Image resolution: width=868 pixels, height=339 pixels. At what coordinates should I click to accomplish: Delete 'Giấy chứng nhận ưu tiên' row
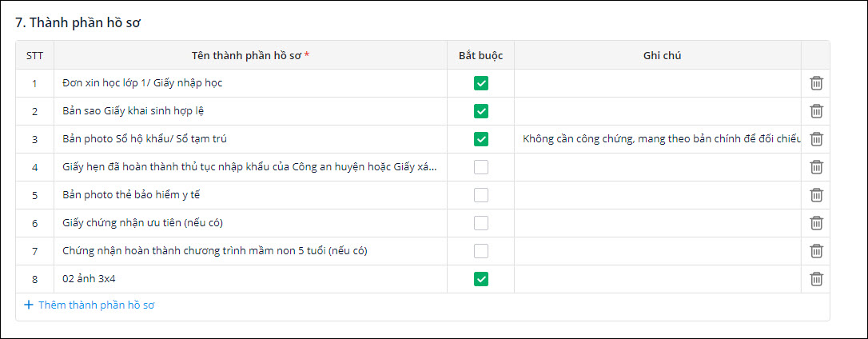[816, 223]
